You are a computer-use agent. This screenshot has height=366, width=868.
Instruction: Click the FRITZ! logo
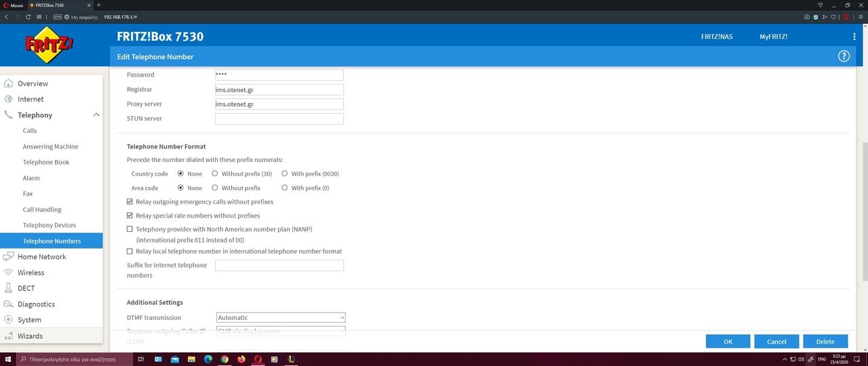tap(50, 45)
